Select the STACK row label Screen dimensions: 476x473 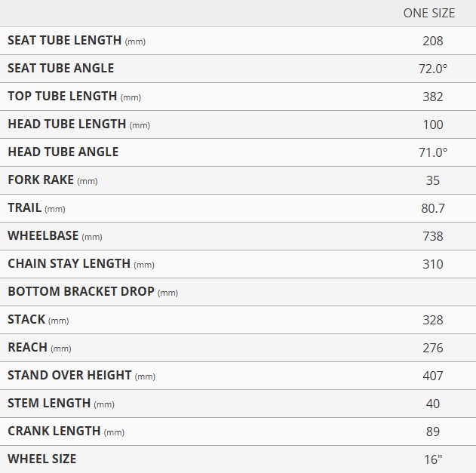(38, 320)
